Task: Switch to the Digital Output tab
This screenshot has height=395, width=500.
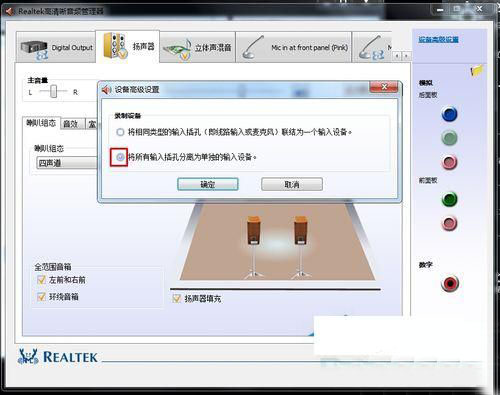Action: (56, 47)
